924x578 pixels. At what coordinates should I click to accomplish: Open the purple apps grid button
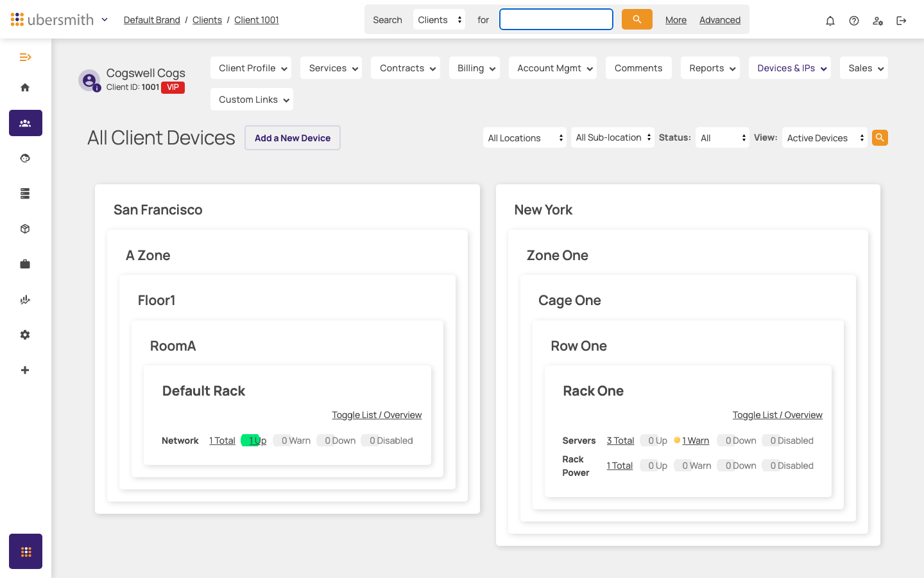(26, 551)
